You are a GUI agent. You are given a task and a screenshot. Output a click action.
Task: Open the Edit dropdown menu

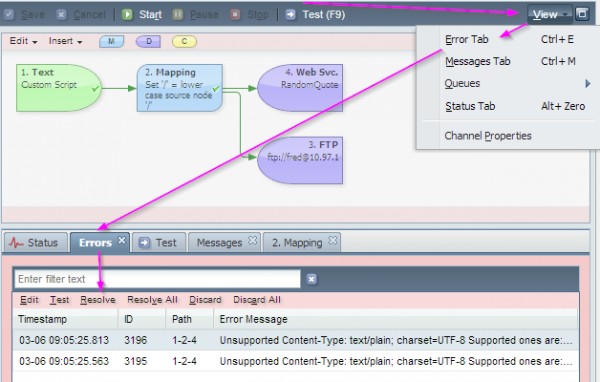(23, 41)
